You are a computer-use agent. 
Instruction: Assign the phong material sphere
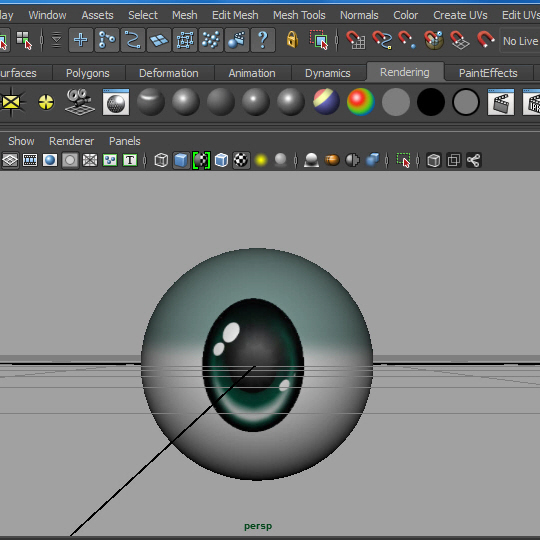[256, 102]
